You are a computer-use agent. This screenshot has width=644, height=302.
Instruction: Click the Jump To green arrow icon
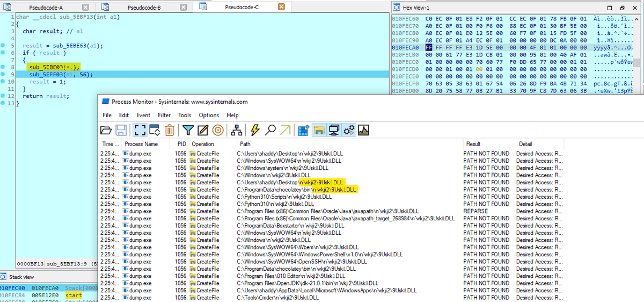285,130
